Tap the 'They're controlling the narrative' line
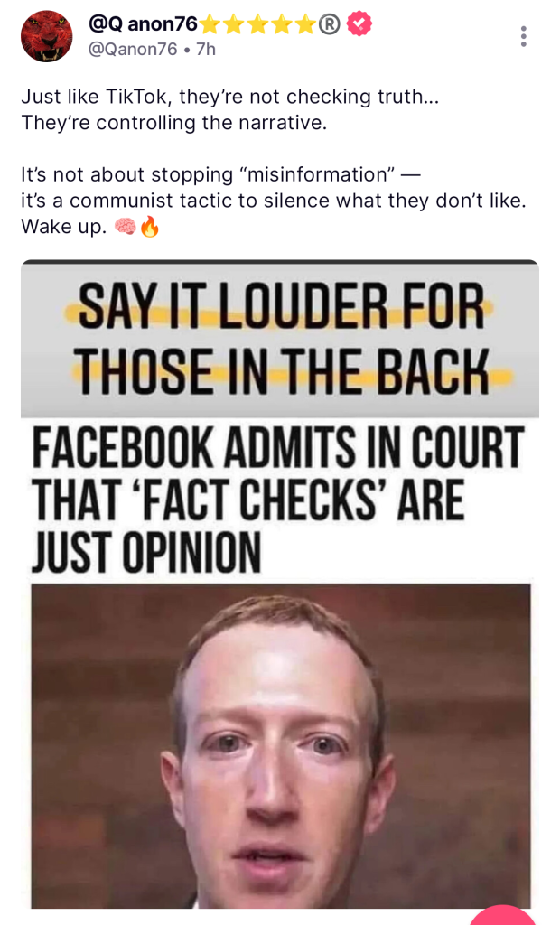The image size is (560, 925). point(174,123)
